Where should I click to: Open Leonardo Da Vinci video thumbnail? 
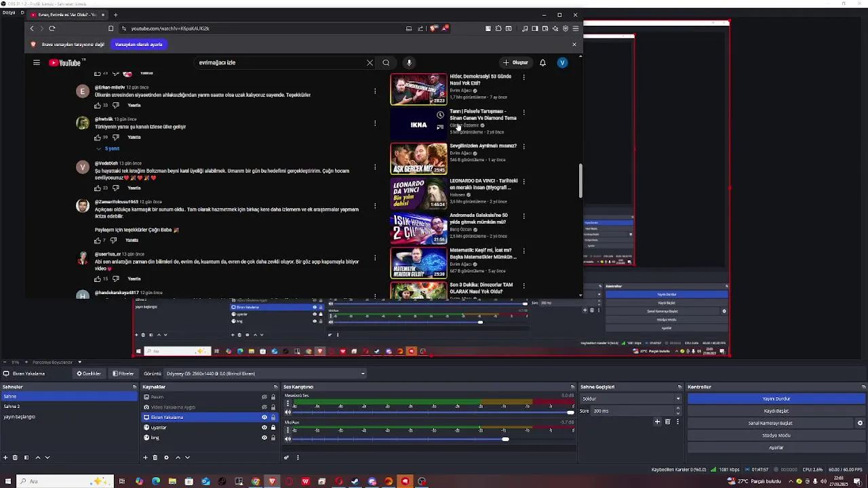(418, 193)
